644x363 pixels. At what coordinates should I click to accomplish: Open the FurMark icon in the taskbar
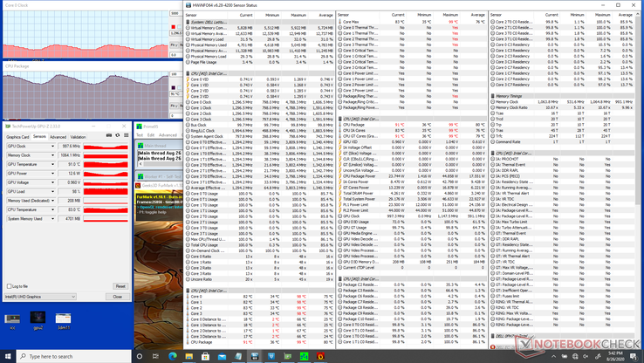(x=320, y=356)
